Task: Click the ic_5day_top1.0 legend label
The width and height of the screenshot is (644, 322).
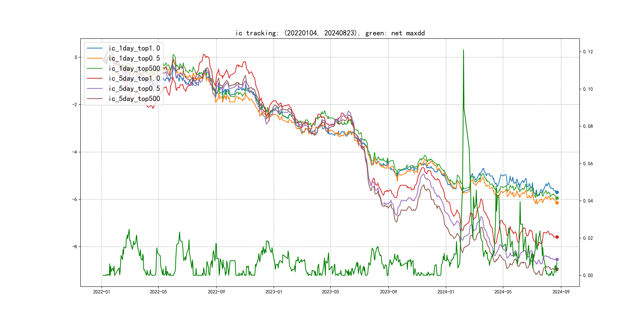Action: coord(134,79)
